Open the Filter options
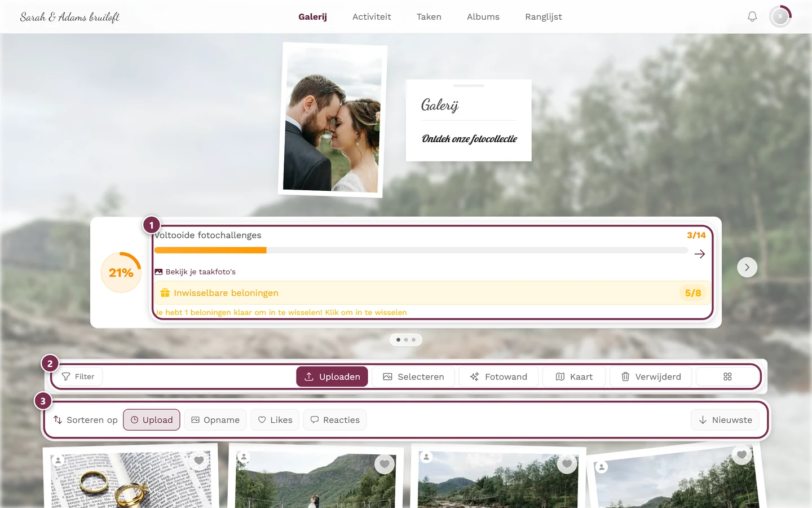 click(x=78, y=376)
